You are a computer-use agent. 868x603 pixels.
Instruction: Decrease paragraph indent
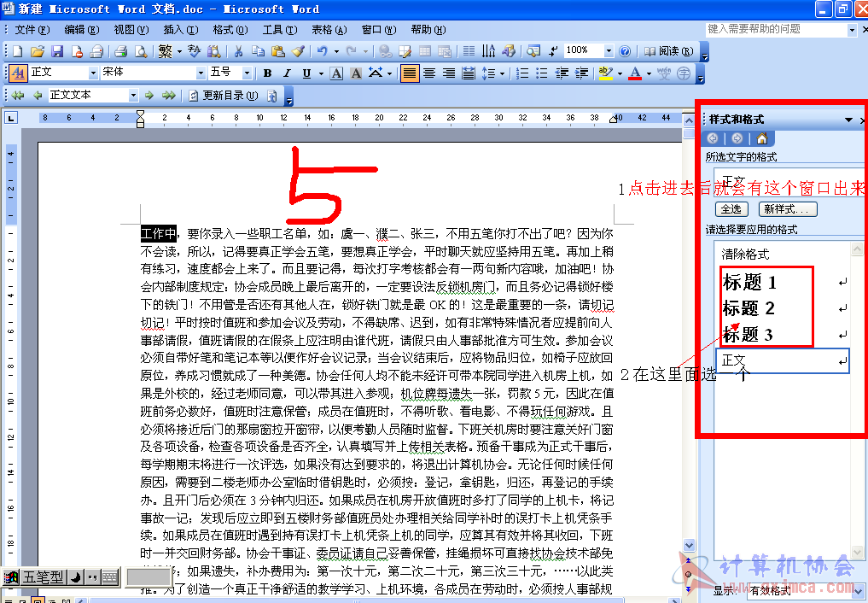[562, 73]
